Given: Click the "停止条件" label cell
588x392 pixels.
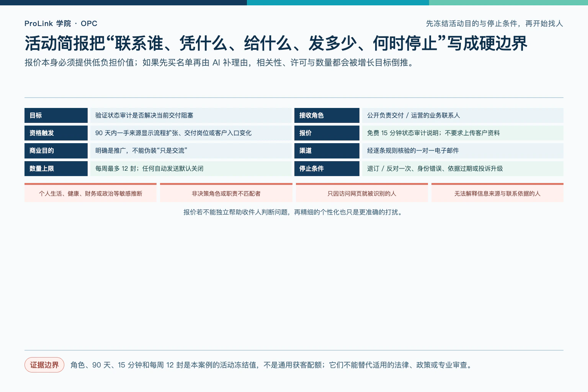Looking at the screenshot, I should pos(327,168).
